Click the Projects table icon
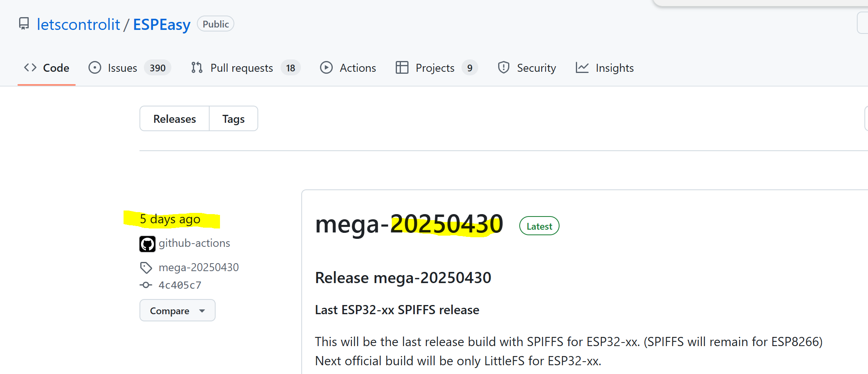The image size is (868, 374). point(402,67)
